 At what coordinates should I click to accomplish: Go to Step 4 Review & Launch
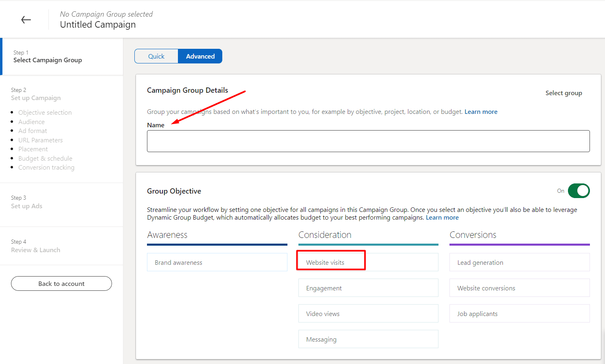36,246
